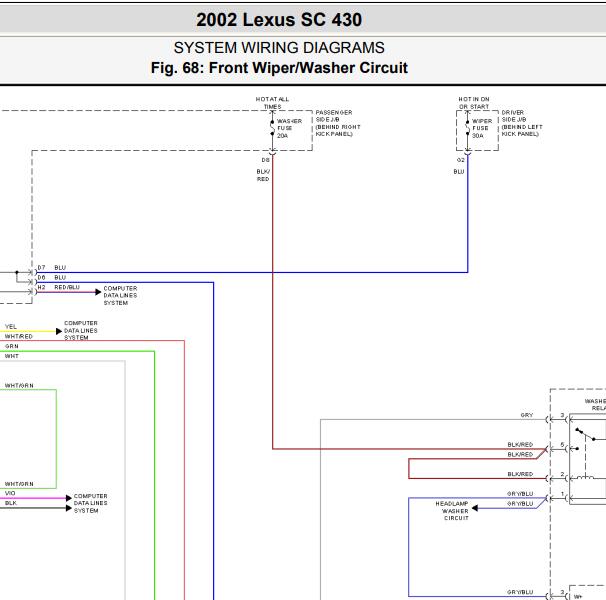Image resolution: width=606 pixels, height=600 pixels.
Task: Click 'Fig. 68: Front Wiper/Washer Circuit' caption
Action: click(x=279, y=68)
